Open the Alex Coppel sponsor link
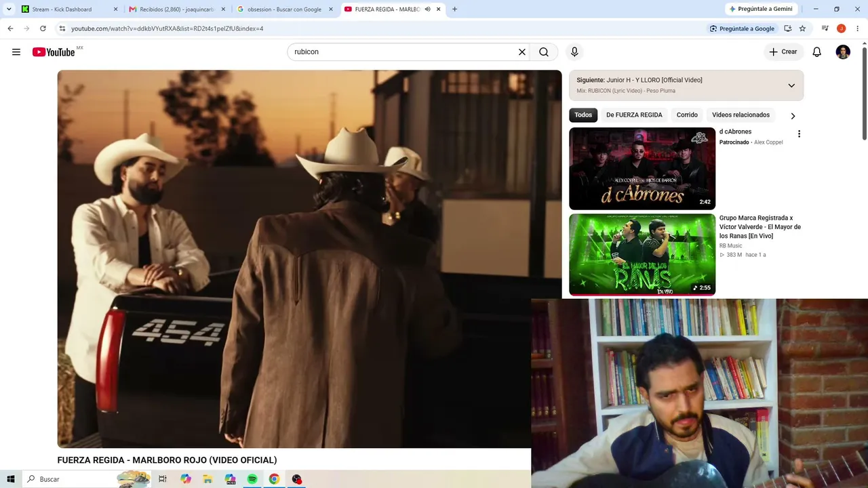The height and width of the screenshot is (488, 868). [768, 142]
